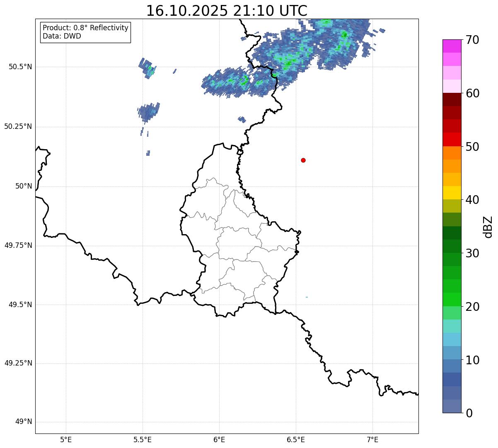Click longitude label "6.5°E"

(x=296, y=439)
